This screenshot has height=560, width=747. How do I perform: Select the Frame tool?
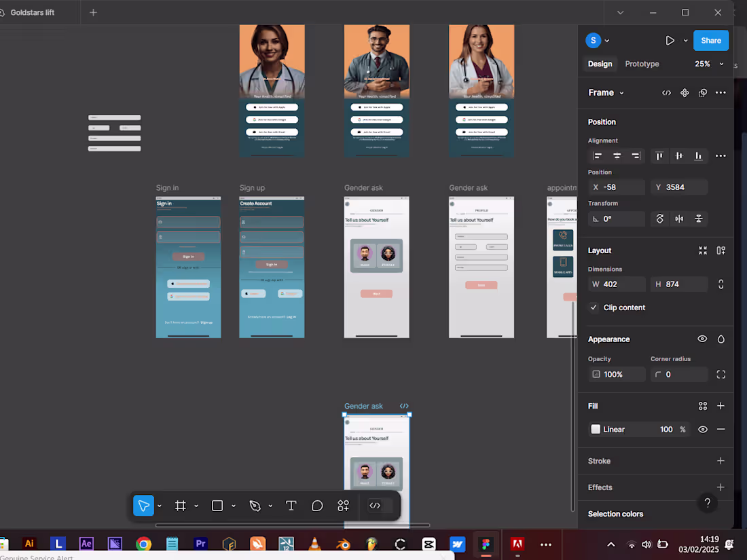[x=181, y=506]
